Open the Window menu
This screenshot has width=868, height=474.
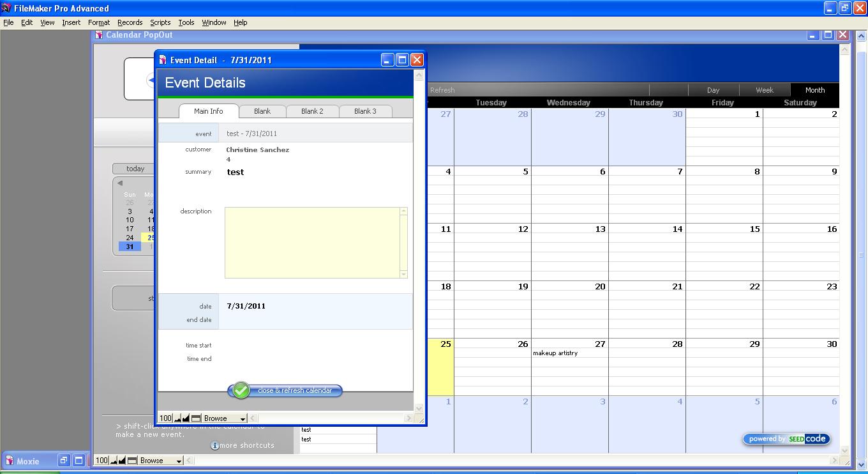click(214, 22)
